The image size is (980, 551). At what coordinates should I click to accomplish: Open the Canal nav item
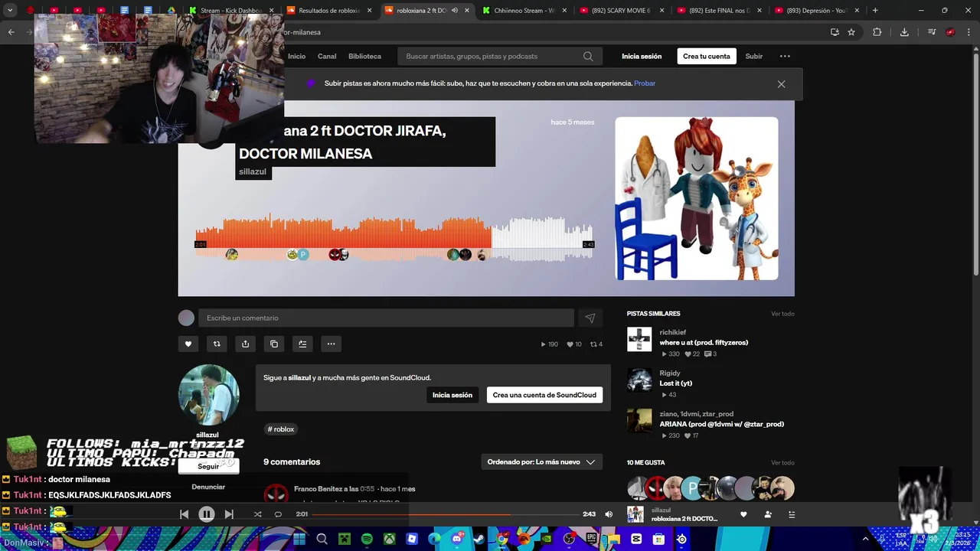click(x=327, y=57)
